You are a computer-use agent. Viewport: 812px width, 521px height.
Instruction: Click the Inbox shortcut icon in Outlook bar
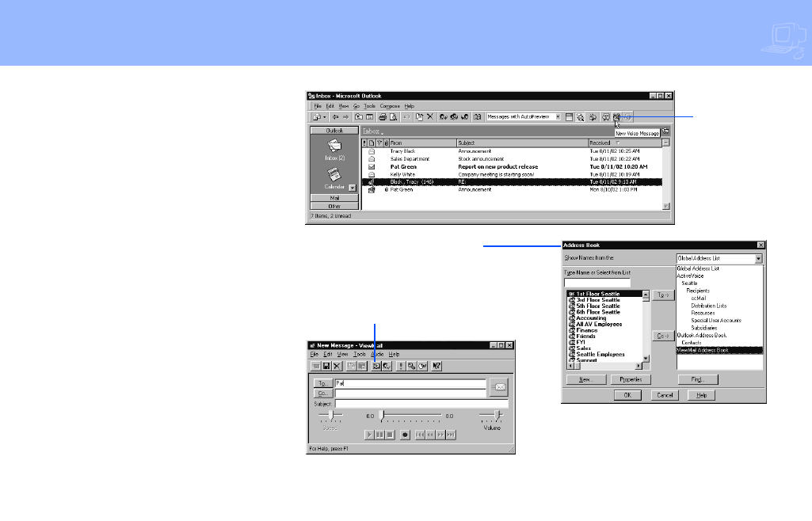(x=334, y=146)
